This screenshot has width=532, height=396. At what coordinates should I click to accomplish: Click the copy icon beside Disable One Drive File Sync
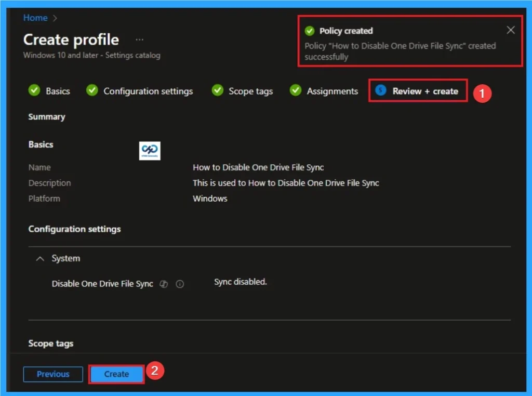click(x=164, y=284)
